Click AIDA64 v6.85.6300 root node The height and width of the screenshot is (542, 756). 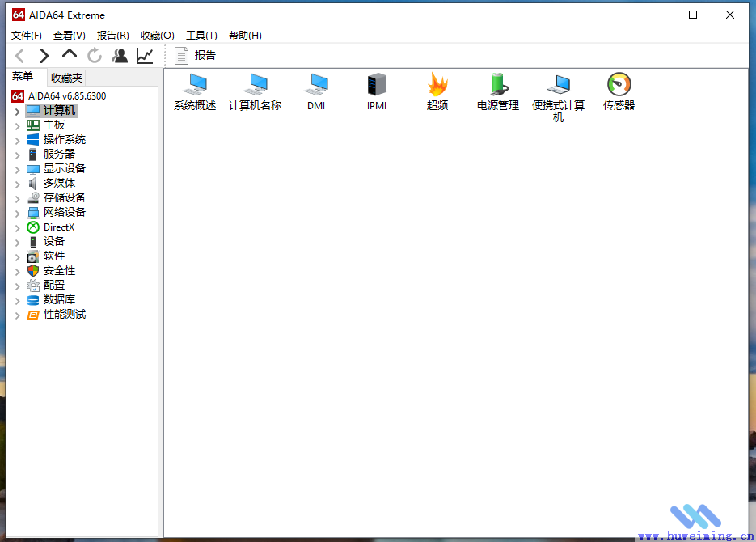(x=59, y=96)
